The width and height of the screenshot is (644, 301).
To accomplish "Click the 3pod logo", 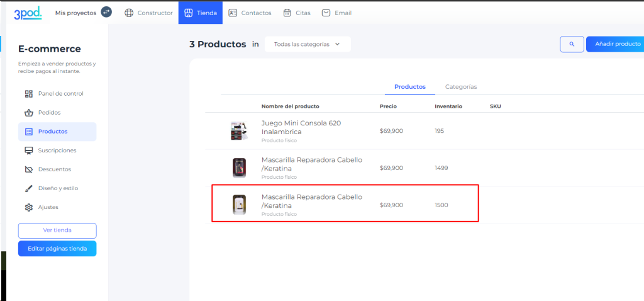I will click(x=28, y=13).
